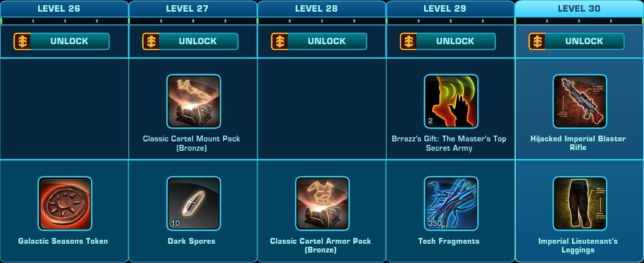Select the Classic Cartel Mount Pack reward
This screenshot has width=644, height=263.
pos(194,101)
